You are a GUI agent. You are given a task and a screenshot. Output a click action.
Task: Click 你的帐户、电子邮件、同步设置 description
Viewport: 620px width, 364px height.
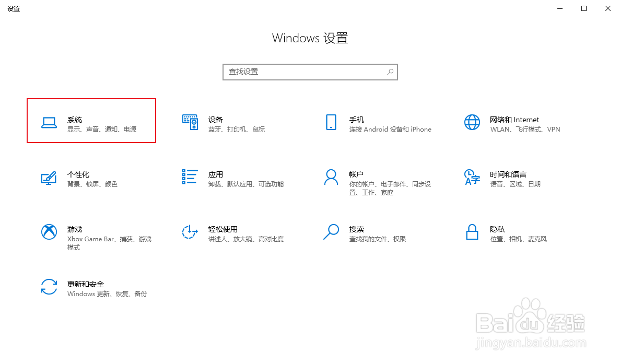[x=390, y=189]
